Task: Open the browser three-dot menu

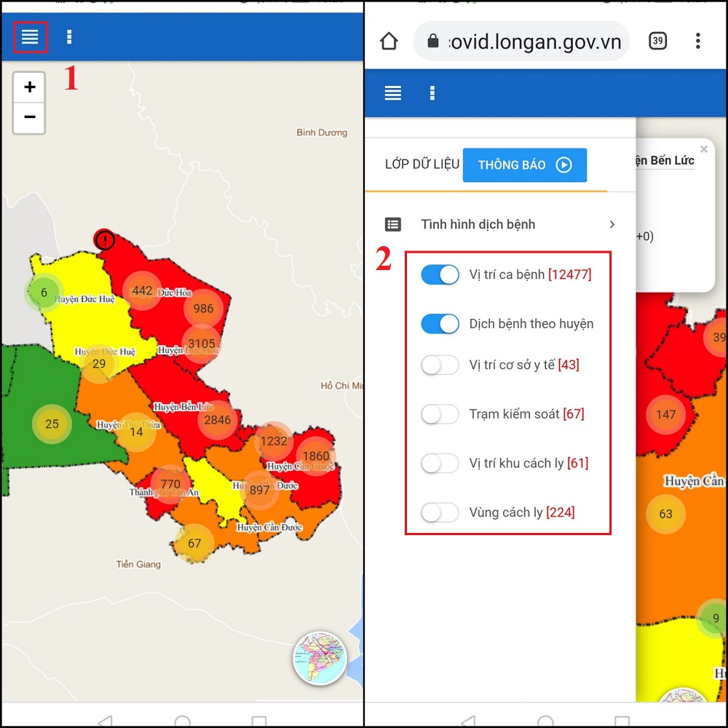Action: pyautogui.click(x=698, y=41)
